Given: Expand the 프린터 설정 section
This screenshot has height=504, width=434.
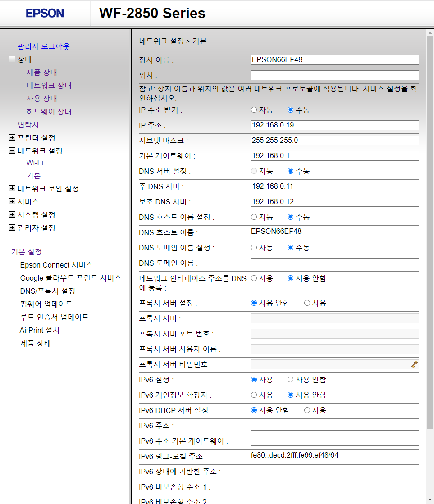Looking at the screenshot, I should click(x=12, y=137).
